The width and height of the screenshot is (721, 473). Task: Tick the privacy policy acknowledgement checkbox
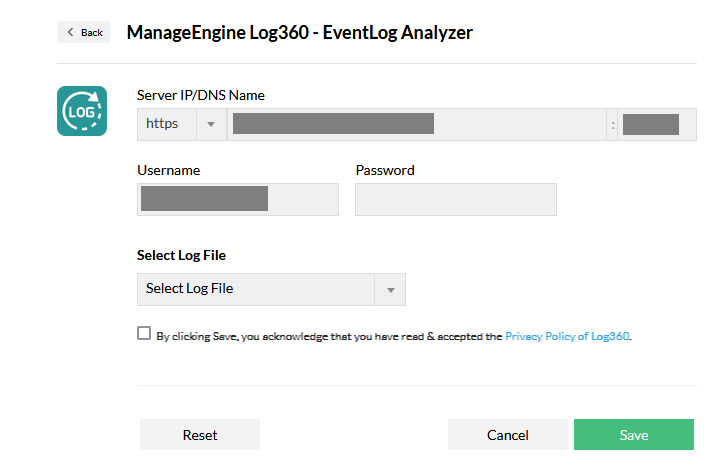pos(144,334)
